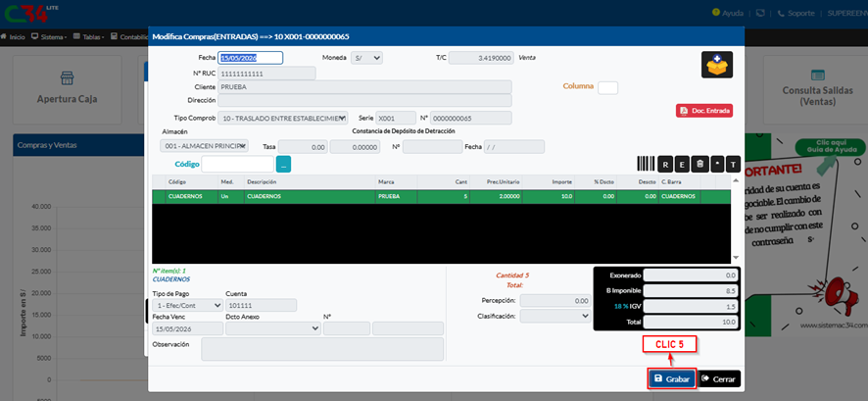Click the Total amount field
Image resolution: width=868 pixels, height=401 pixels.
[691, 322]
